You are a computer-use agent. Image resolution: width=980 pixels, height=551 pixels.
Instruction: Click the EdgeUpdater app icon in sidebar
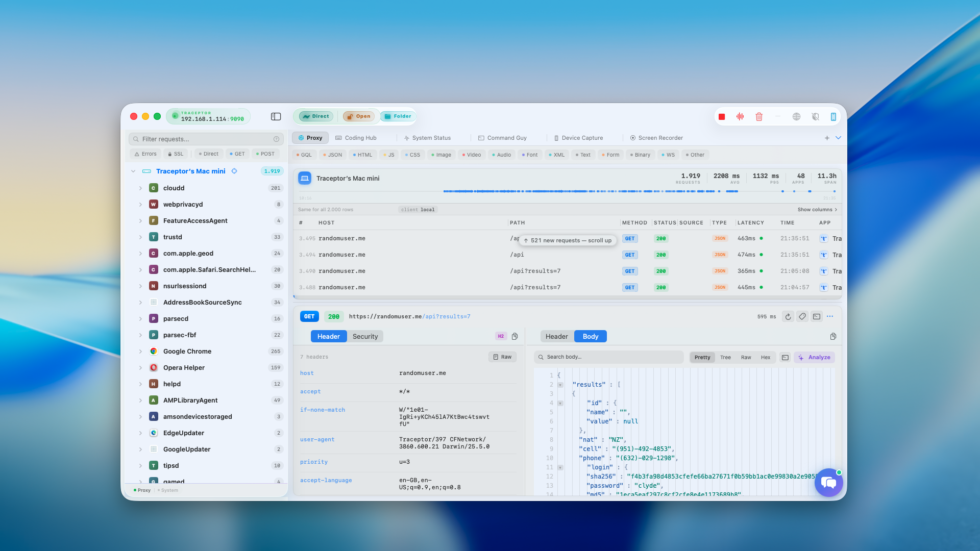[154, 433]
